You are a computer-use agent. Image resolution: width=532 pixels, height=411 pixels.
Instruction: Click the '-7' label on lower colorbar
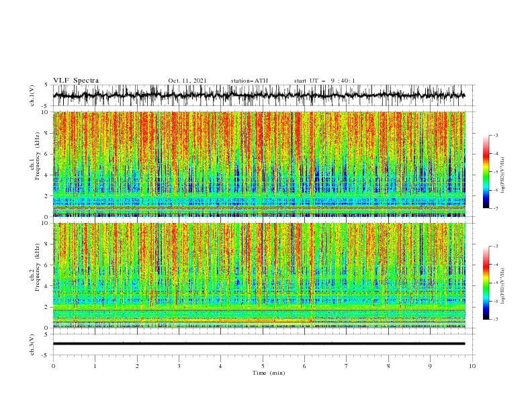point(495,319)
